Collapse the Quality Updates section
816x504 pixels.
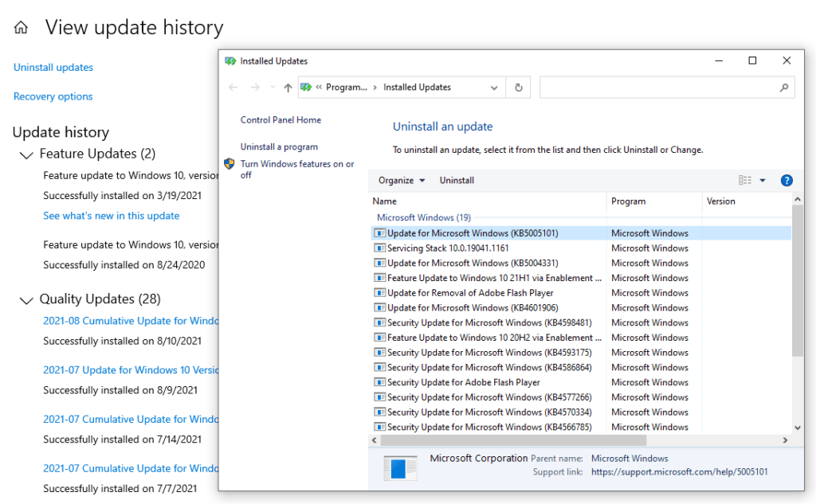click(26, 299)
